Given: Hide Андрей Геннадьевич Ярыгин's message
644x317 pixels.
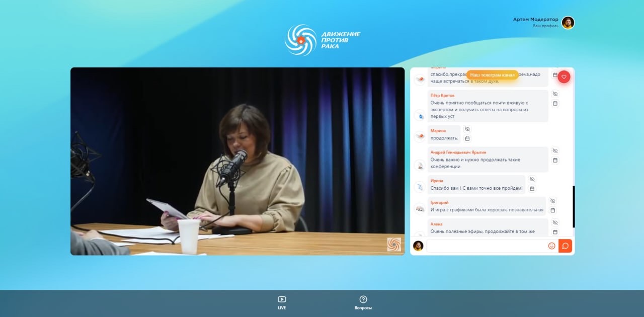Looking at the screenshot, I should coord(555,151).
